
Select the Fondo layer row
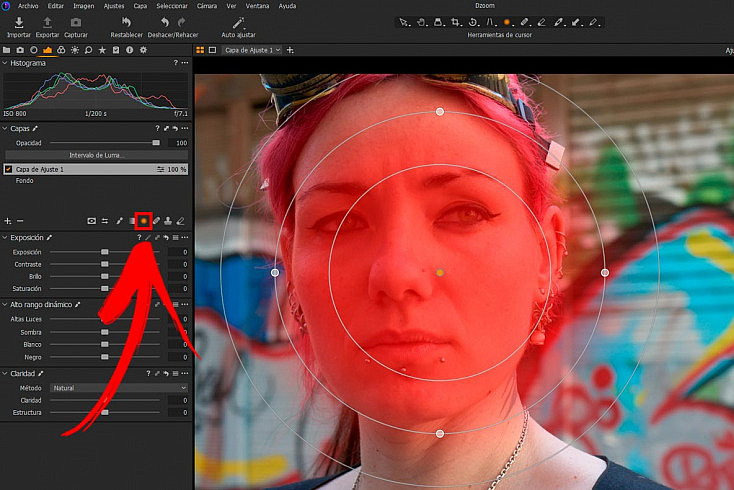[96, 181]
